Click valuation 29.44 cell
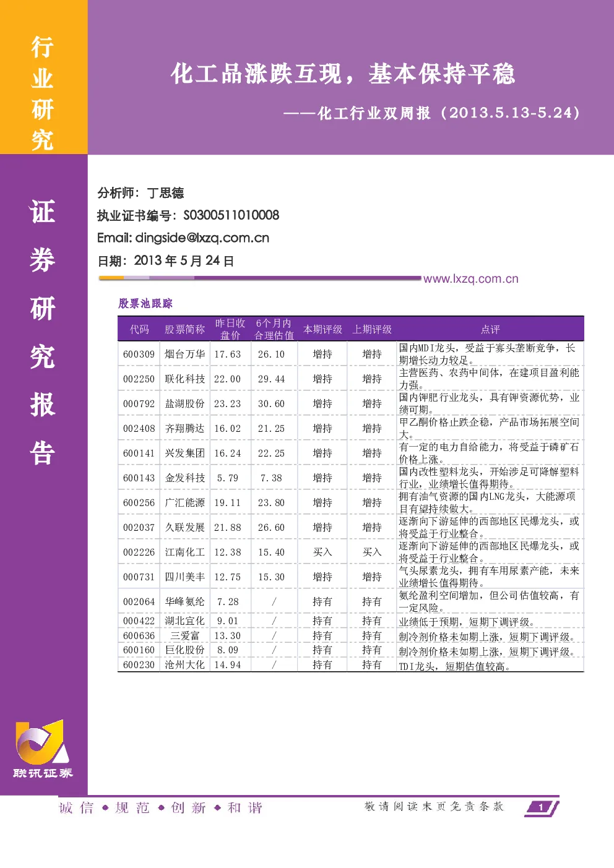Screen dimensions: 614x868 coord(271,379)
